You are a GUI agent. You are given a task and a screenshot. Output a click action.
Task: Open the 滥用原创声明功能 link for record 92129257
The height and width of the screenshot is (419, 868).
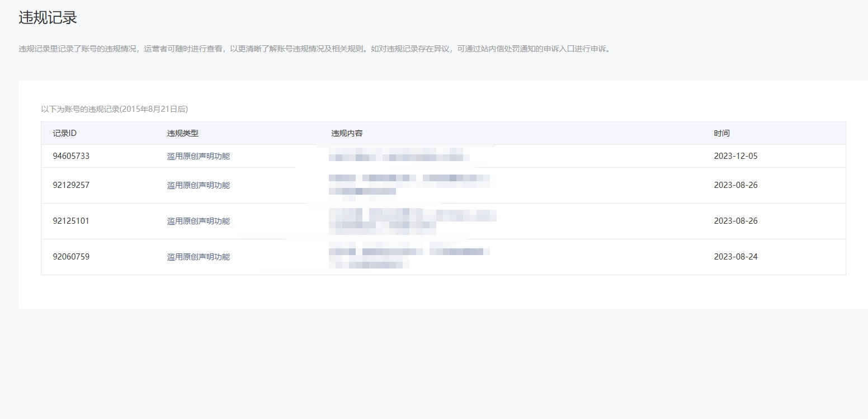coord(198,185)
